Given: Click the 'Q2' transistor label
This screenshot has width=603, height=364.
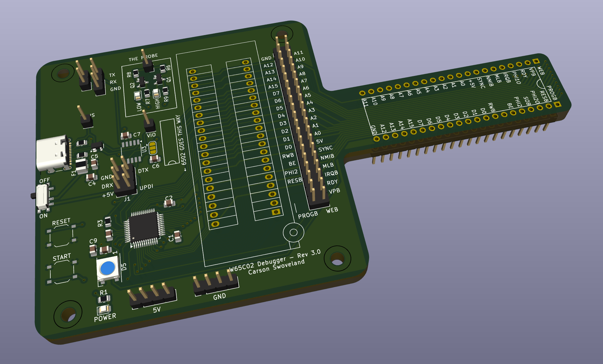Looking at the screenshot, I should (133, 85).
